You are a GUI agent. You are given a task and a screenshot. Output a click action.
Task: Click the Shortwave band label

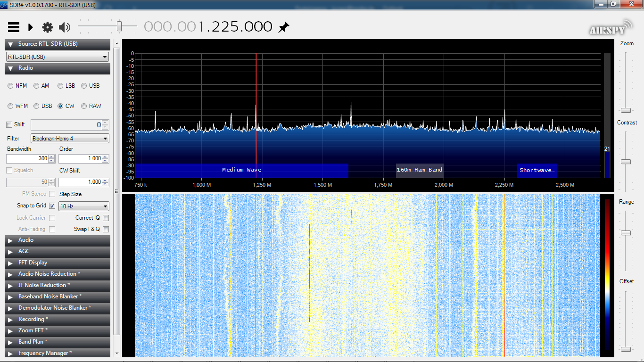pyautogui.click(x=537, y=170)
